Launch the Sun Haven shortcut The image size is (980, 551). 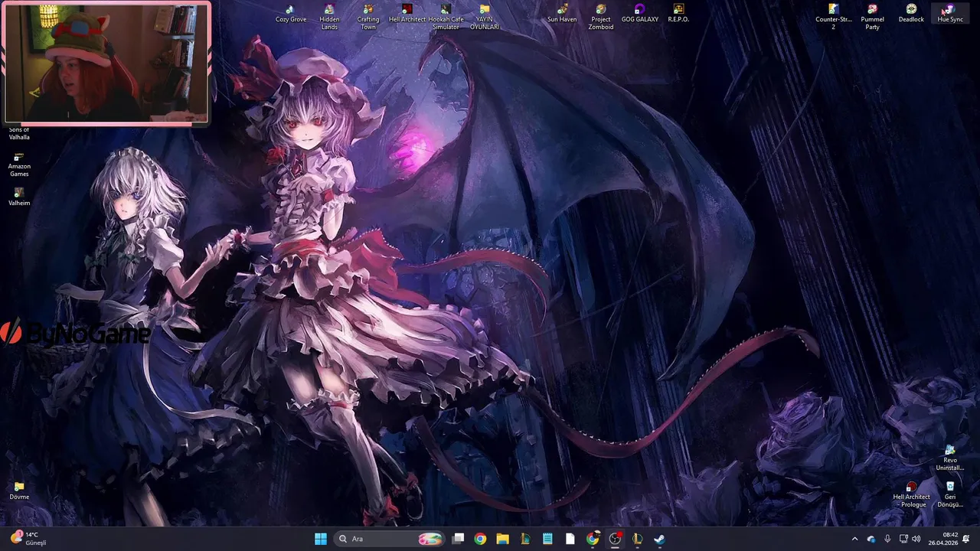click(x=562, y=14)
